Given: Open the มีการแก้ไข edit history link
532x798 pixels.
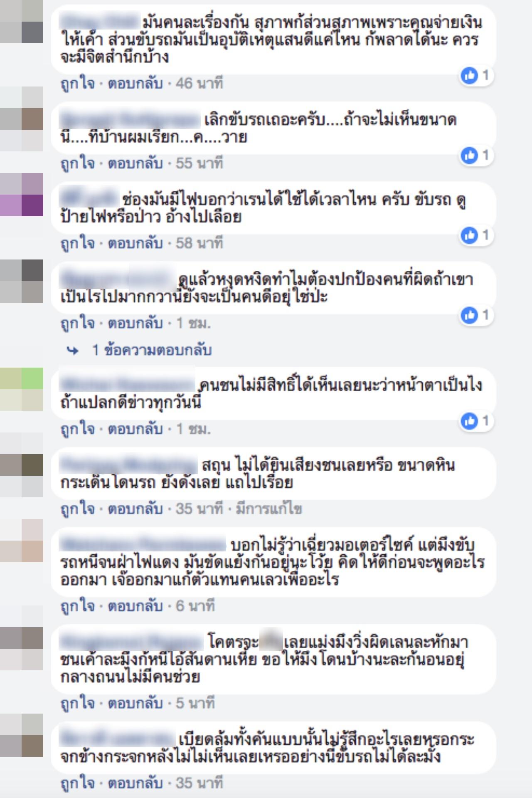Looking at the screenshot, I should [x=269, y=509].
